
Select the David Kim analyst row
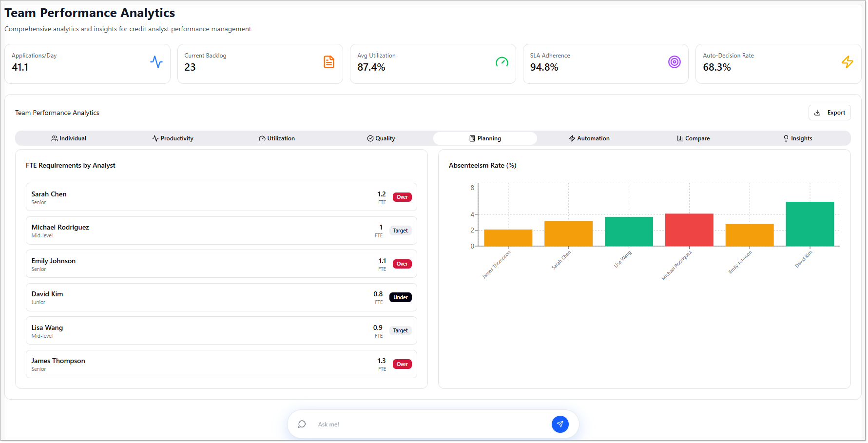[x=195, y=297]
